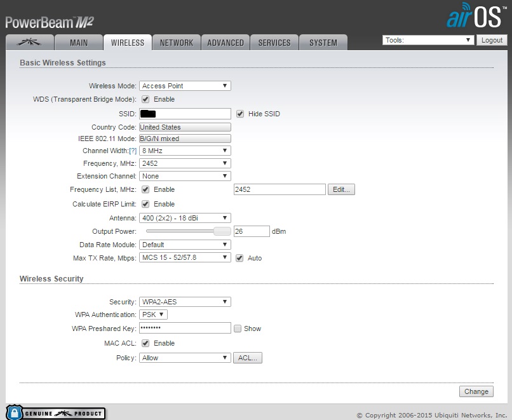
Task: Toggle WDS Transparent Bridge Mode checkbox
Action: [x=145, y=99]
